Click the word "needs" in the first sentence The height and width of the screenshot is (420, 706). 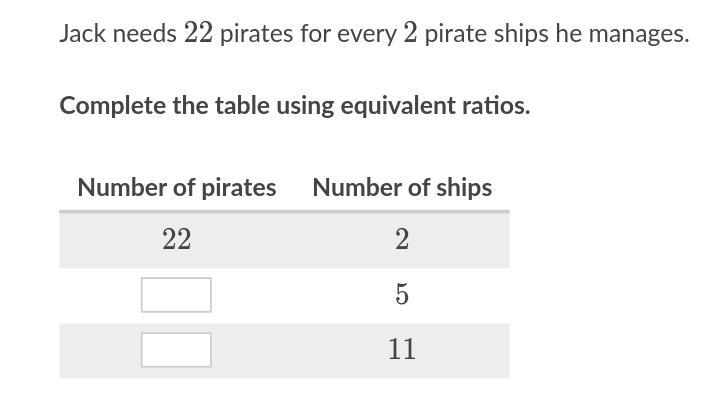142,34
